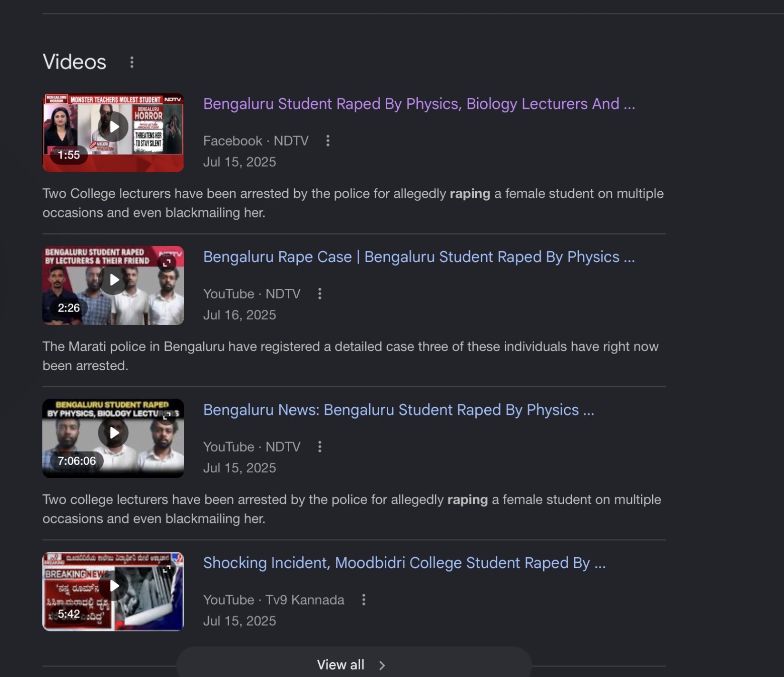Click the expand preview icon on the 2:26 thumbnail
The image size is (784, 677).
167,263
